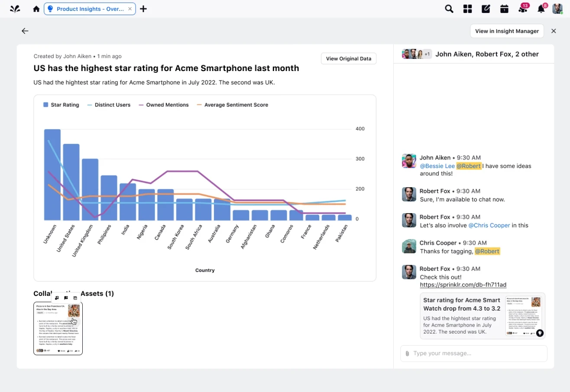Screen dimensions: 570x392
Task: Click the bar above the United States label
Action: coord(71,182)
